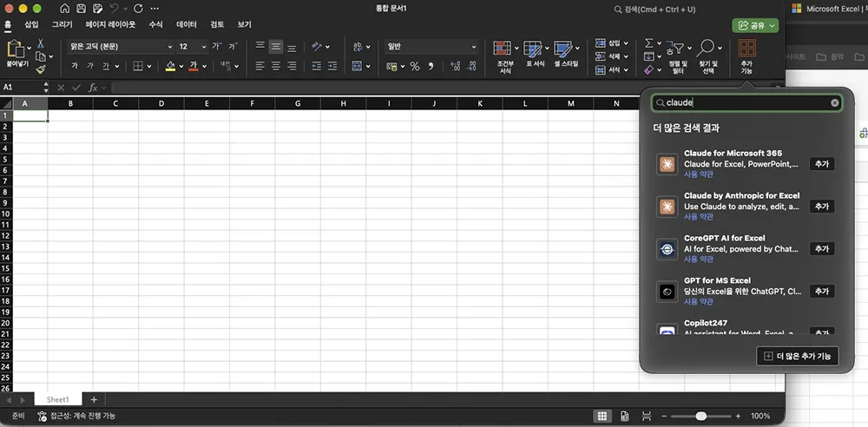Screen dimensions: 868x427
Task: Click the green 공유 share button
Action: point(755,25)
